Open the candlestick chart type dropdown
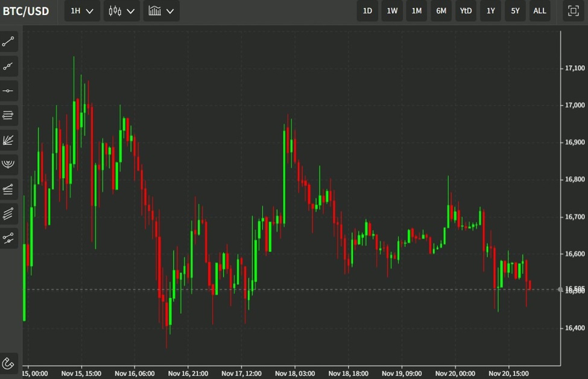Image resolution: width=588 pixels, height=379 pixels. point(121,11)
